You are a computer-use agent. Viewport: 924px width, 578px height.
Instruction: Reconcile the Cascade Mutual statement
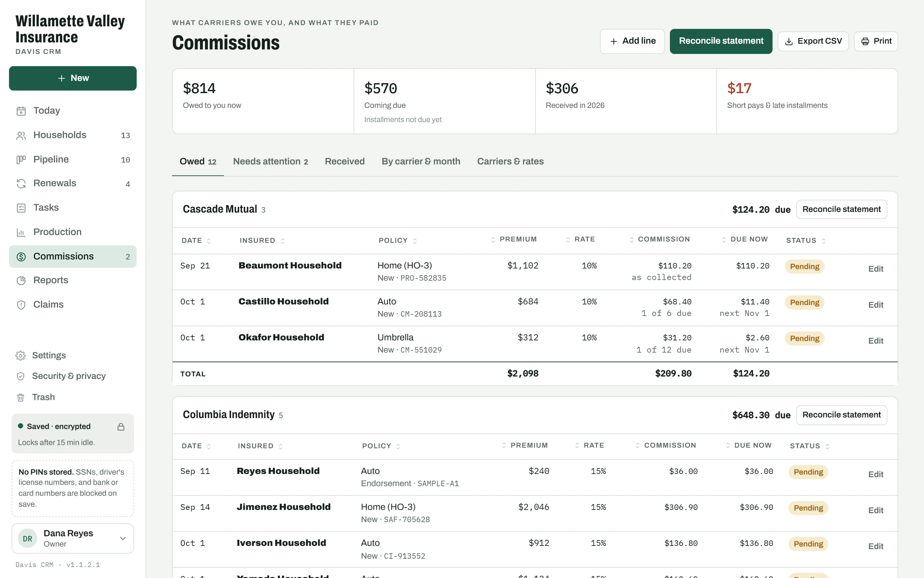click(x=842, y=209)
